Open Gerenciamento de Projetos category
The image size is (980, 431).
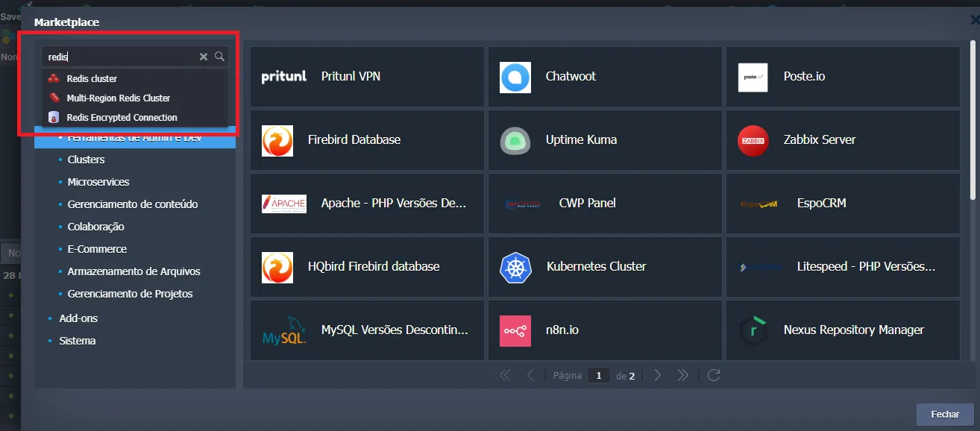tap(130, 294)
